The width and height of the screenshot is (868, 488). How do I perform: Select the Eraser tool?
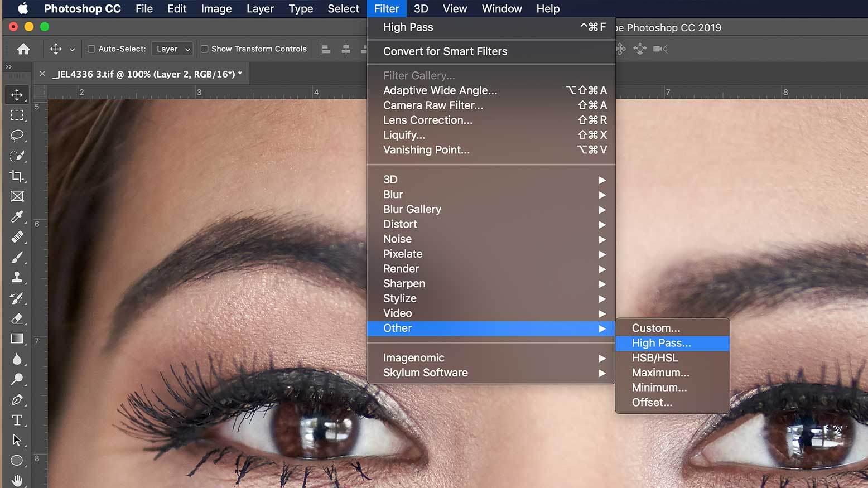(17, 318)
